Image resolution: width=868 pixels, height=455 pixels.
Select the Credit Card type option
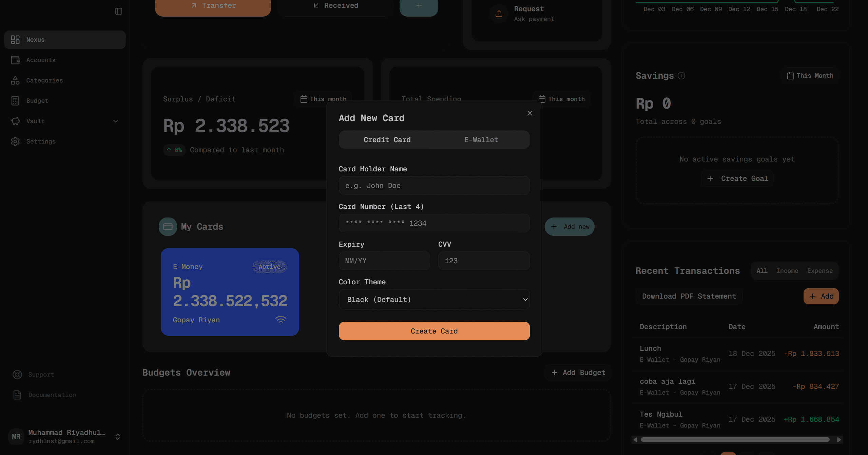387,140
